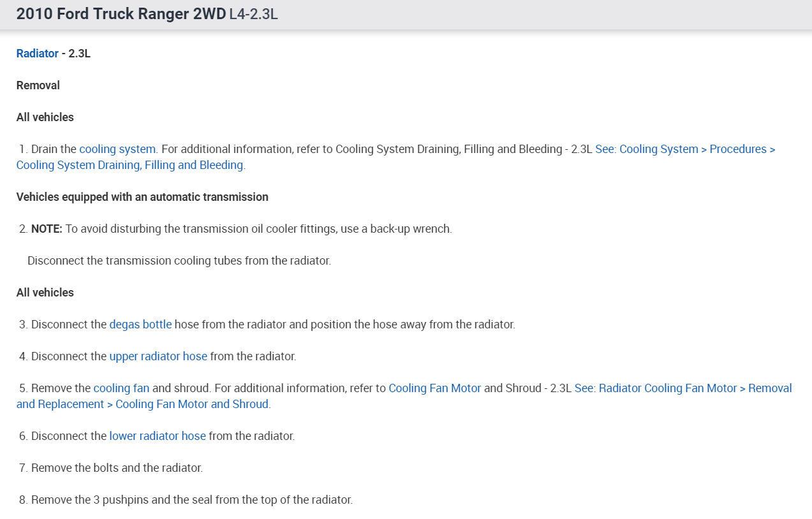Click the "cooling system" link in step 1
Viewport: 812px width, 519px height.
click(117, 149)
